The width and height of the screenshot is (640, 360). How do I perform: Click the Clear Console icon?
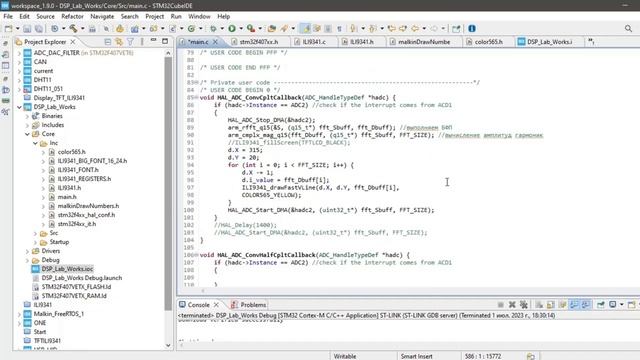[x=539, y=304]
